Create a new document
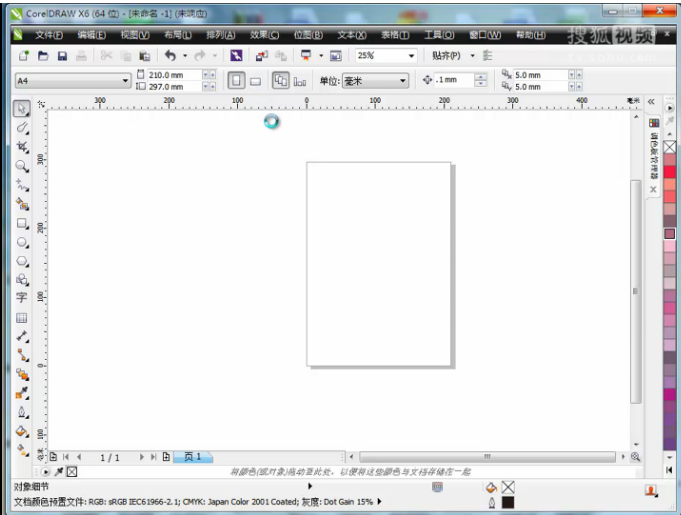681x515 pixels. pyautogui.click(x=24, y=56)
